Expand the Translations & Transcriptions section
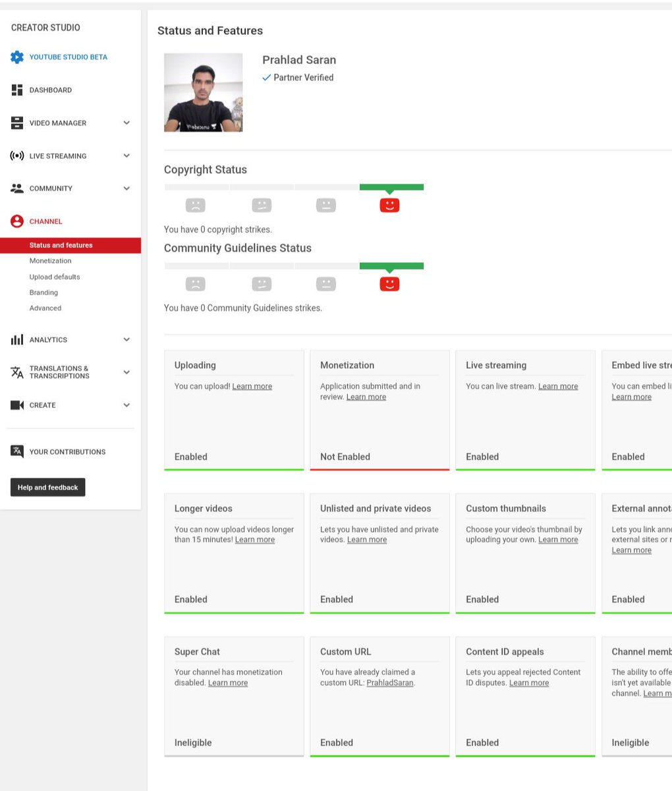Viewport: 672px width, 791px height. pyautogui.click(x=126, y=372)
